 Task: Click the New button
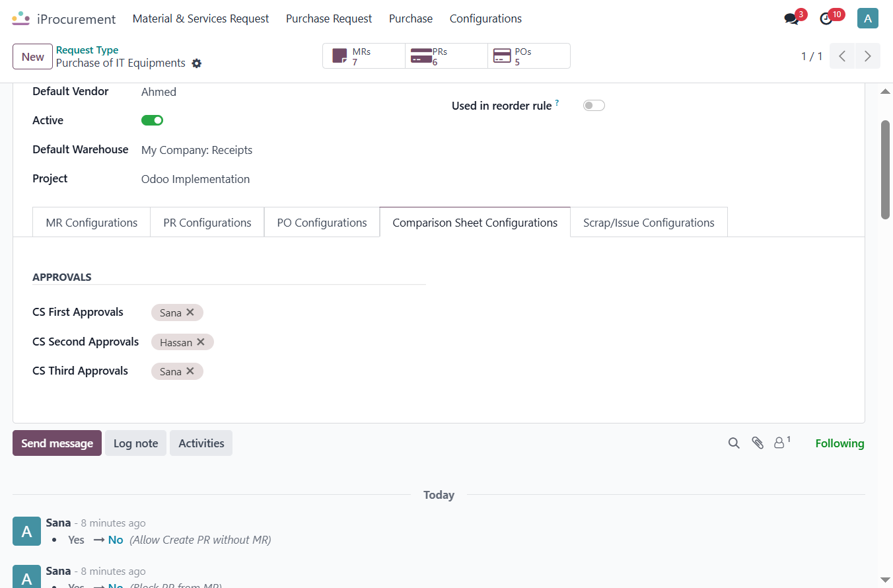33,57
